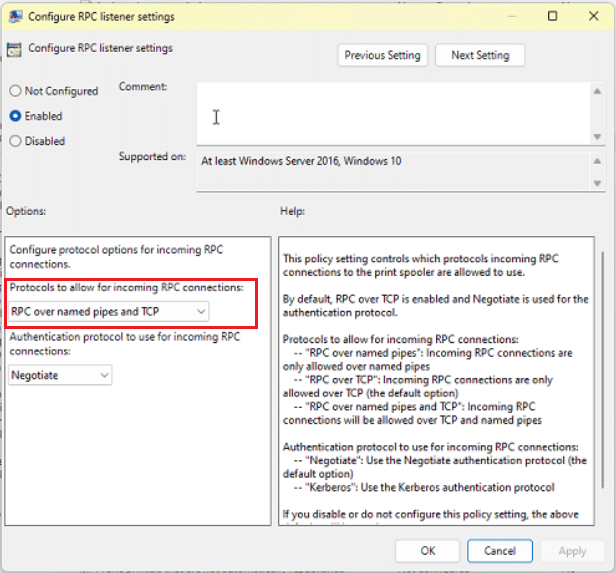Click the Cancel button
Screen dimensions: 616x573
[x=500, y=551]
